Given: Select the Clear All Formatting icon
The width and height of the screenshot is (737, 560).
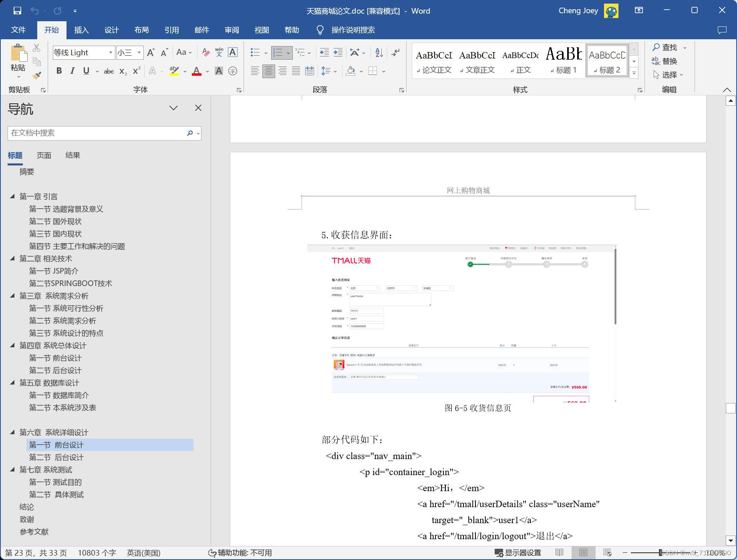Looking at the screenshot, I should point(205,52).
